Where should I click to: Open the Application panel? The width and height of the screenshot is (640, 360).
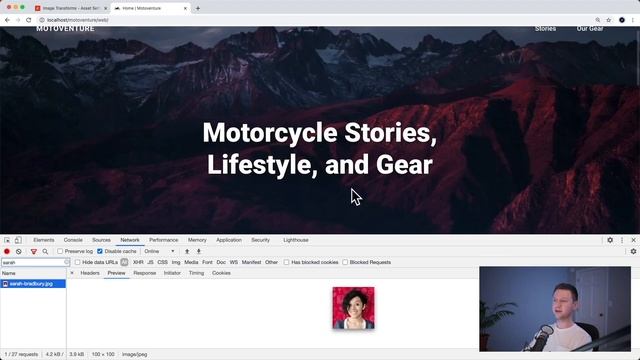coord(229,240)
